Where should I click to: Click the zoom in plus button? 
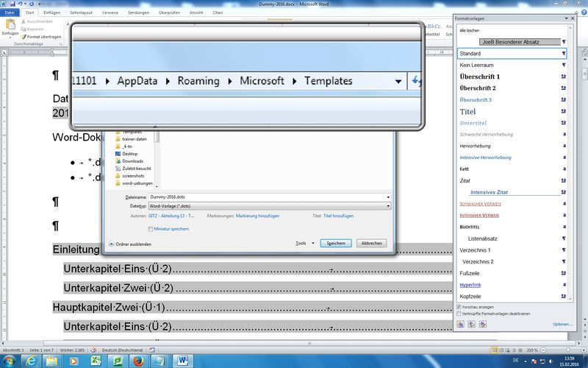coord(584,350)
